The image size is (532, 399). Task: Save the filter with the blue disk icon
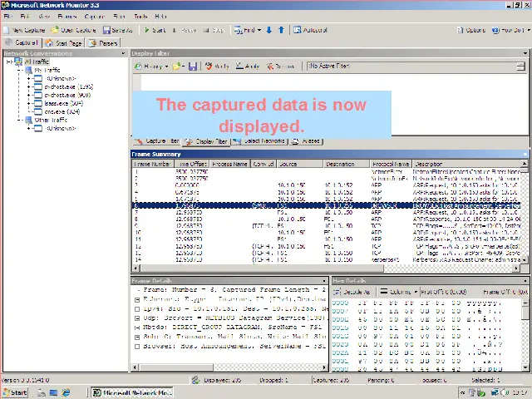(193, 66)
